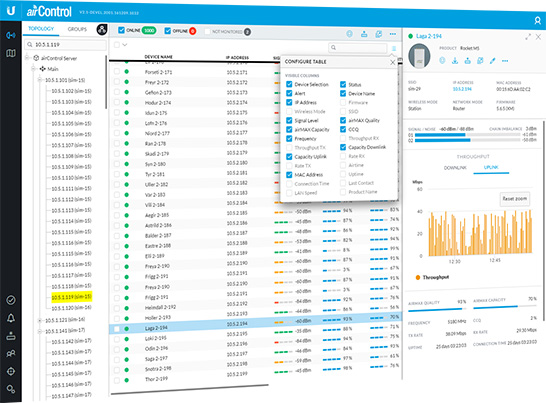Click the download icon in Laga 2-194 panel
The image size is (546, 403).
(x=455, y=61)
